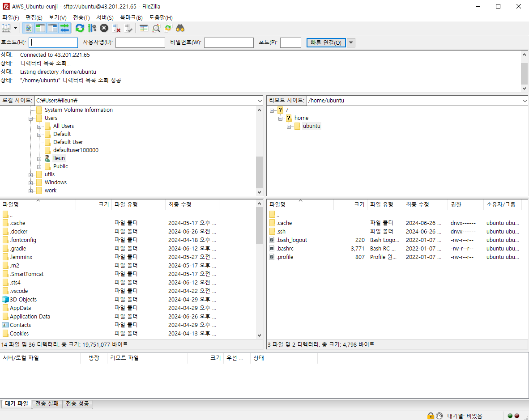Select the .ssh remote folder
The image size is (529, 420).
pos(281,232)
